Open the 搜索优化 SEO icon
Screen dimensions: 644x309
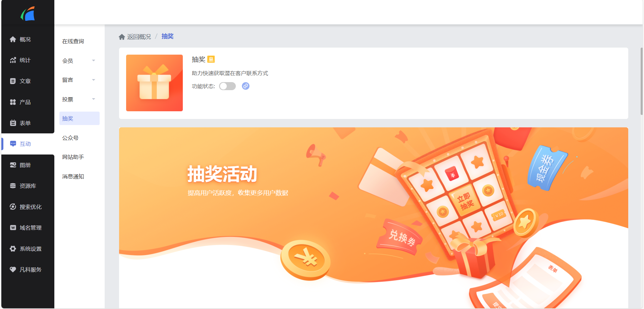[13, 207]
